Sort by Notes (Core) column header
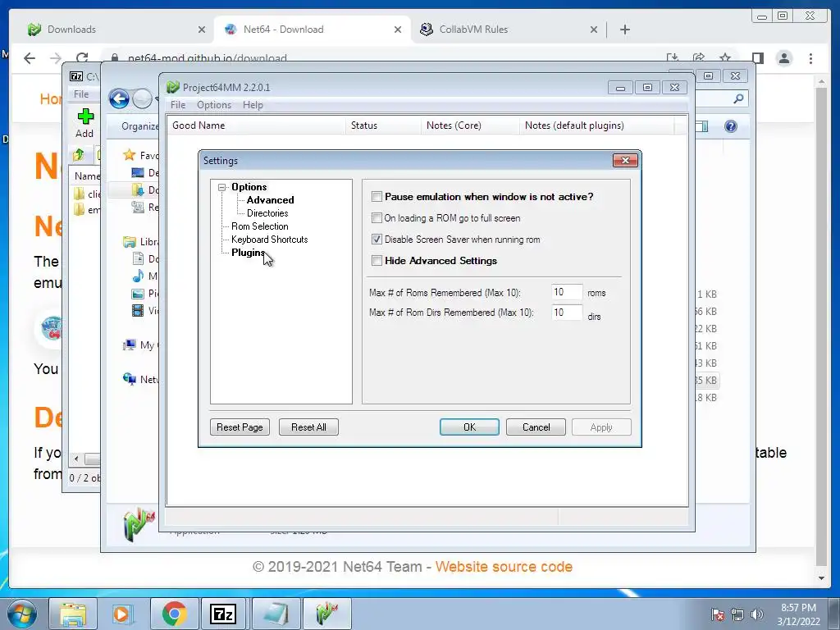Screen dimensions: 840x630 470,126
